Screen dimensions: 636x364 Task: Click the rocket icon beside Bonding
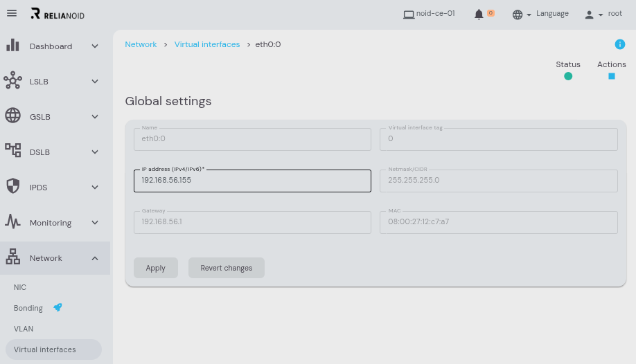click(58, 307)
